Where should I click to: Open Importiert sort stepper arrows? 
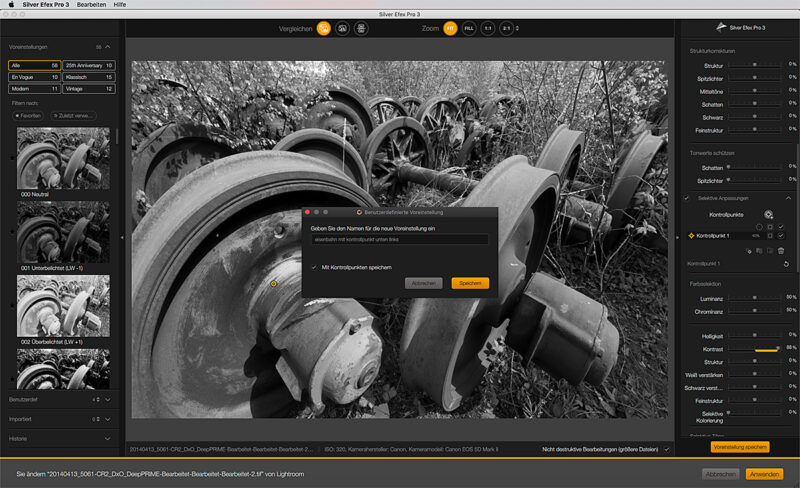[x=98, y=419]
